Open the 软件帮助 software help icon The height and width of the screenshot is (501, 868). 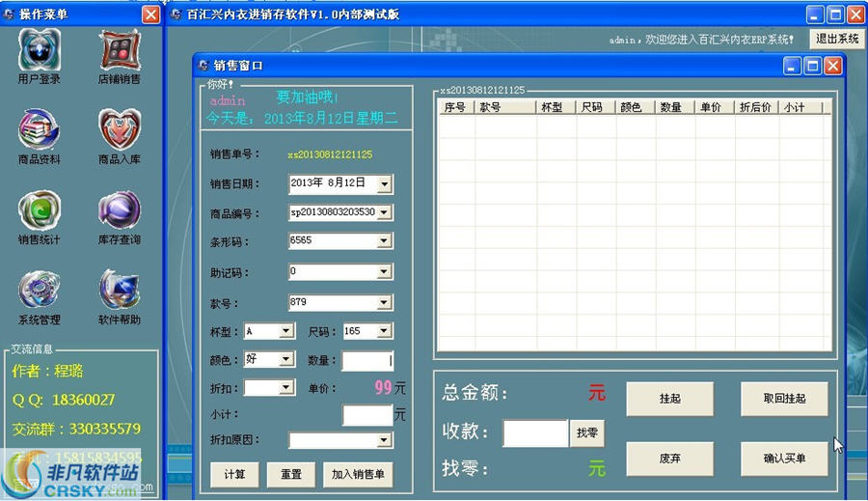(120, 291)
